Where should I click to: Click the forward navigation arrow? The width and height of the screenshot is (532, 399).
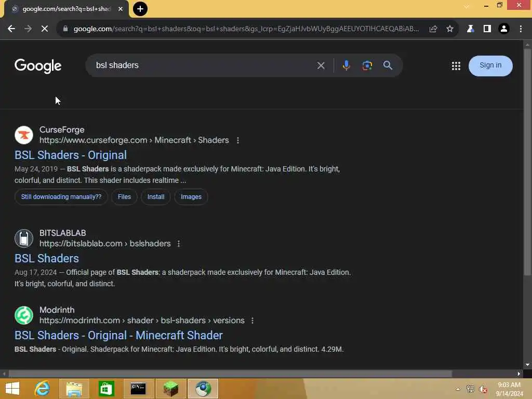click(x=28, y=29)
